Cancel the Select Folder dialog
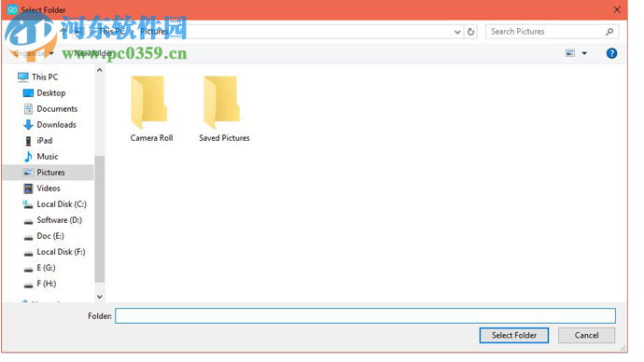The image size is (644, 362). tap(586, 335)
